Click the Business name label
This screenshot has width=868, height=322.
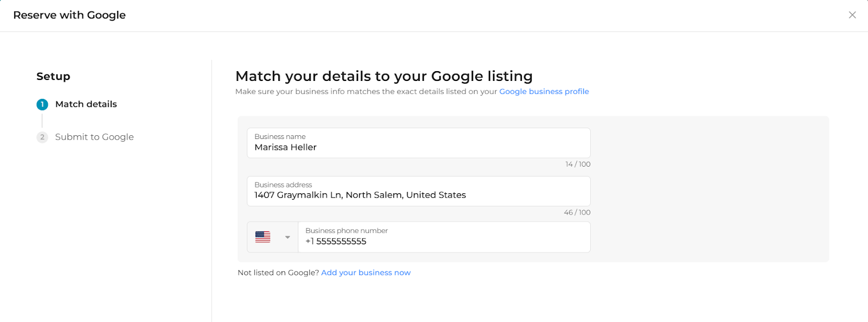(280, 137)
